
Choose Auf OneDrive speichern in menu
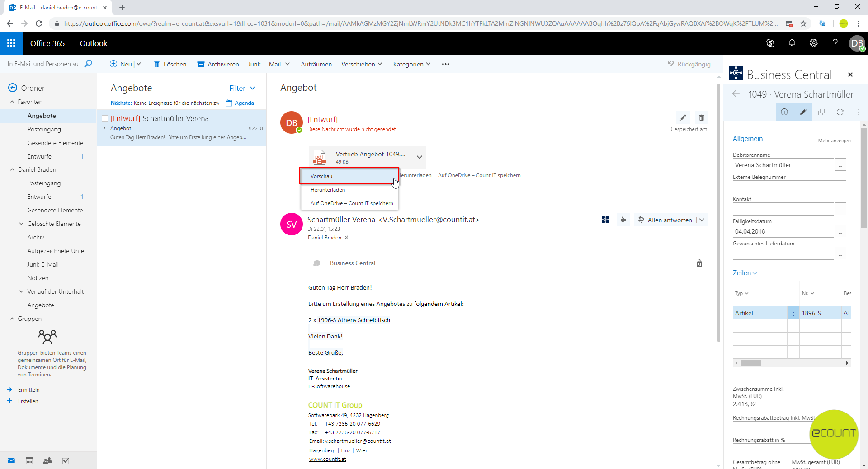coord(349,203)
